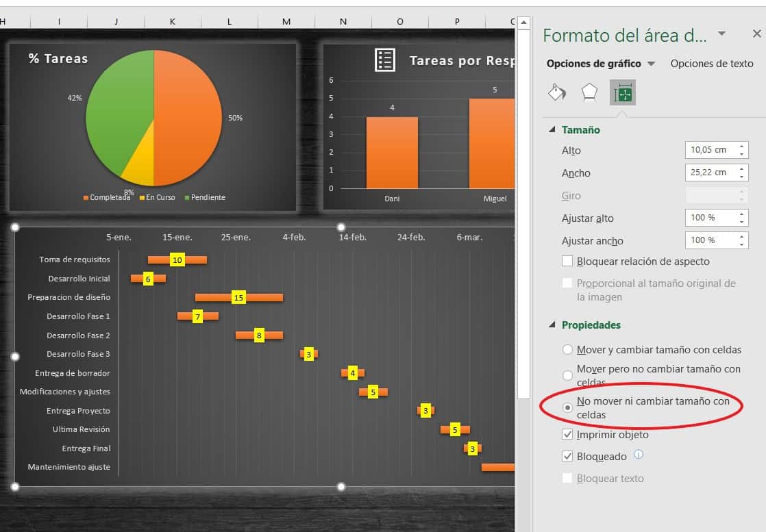Open the Effects pentagon icon tab

(x=589, y=92)
